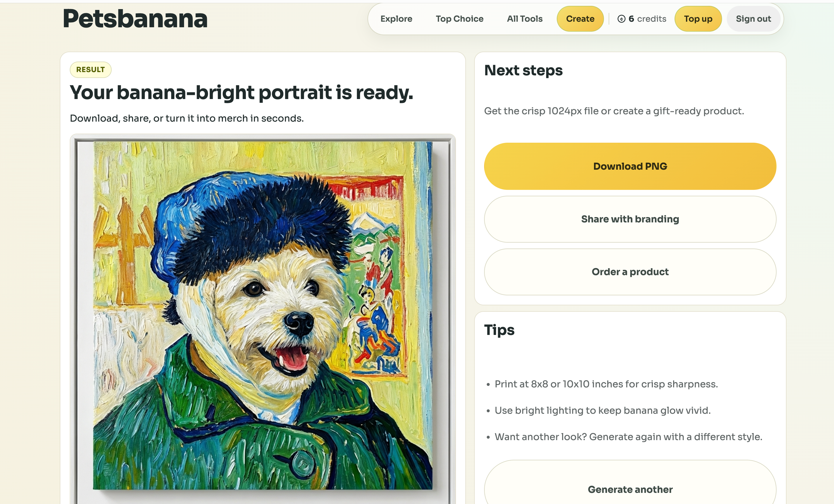Sign out of Petsbanana
Screen dimensions: 834x504
coord(753,19)
